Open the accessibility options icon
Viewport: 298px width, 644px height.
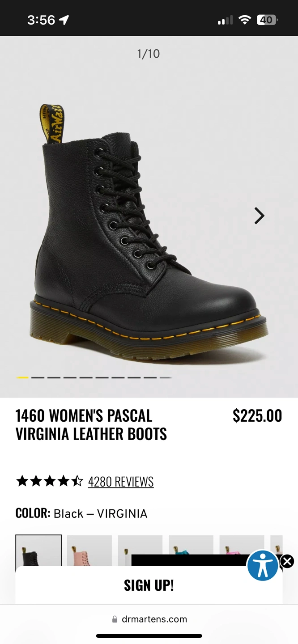(x=263, y=565)
